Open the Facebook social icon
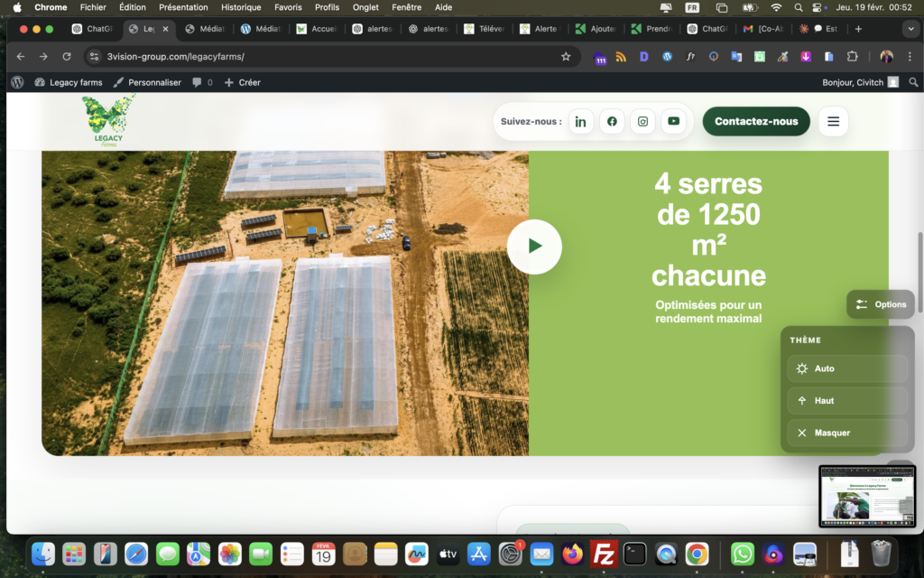 [612, 121]
